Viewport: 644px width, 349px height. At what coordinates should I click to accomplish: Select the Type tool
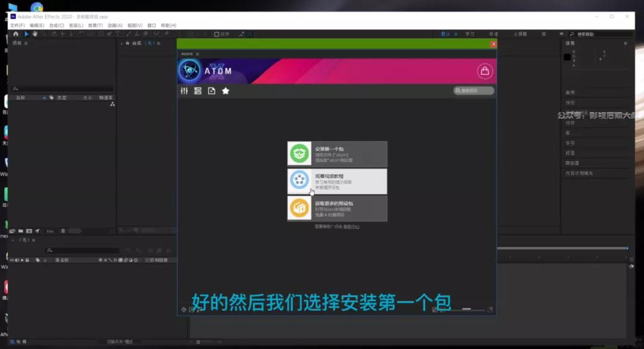pos(118,34)
